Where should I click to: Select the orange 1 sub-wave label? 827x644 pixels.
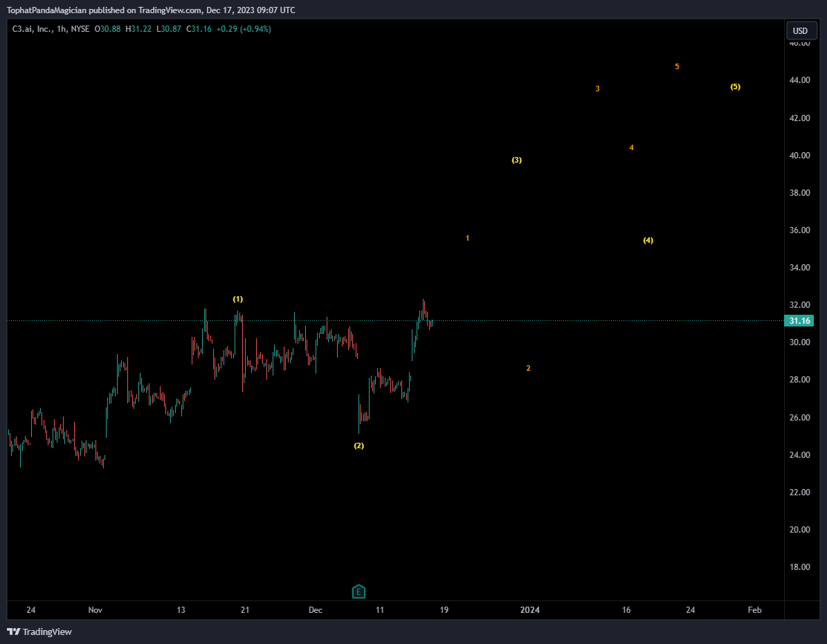(x=467, y=238)
